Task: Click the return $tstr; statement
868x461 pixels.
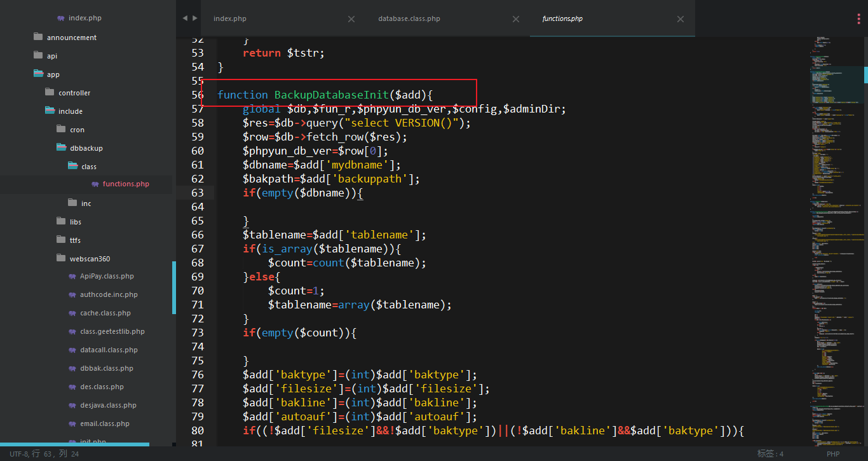Action: [283, 53]
